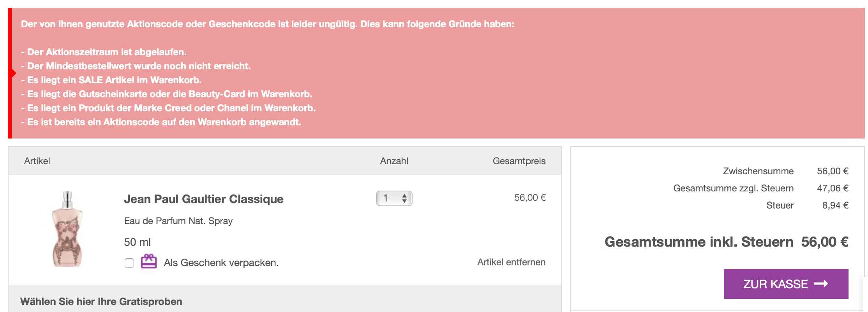This screenshot has height=312, width=868.
Task: Click the Anzahl column header
Action: pyautogui.click(x=394, y=161)
